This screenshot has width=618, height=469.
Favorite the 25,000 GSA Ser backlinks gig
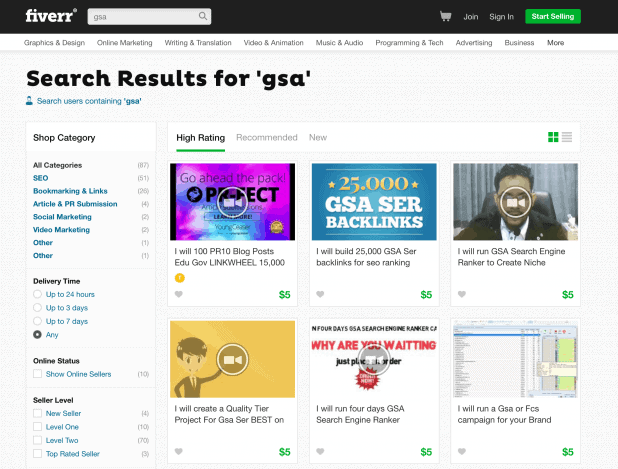coord(320,294)
